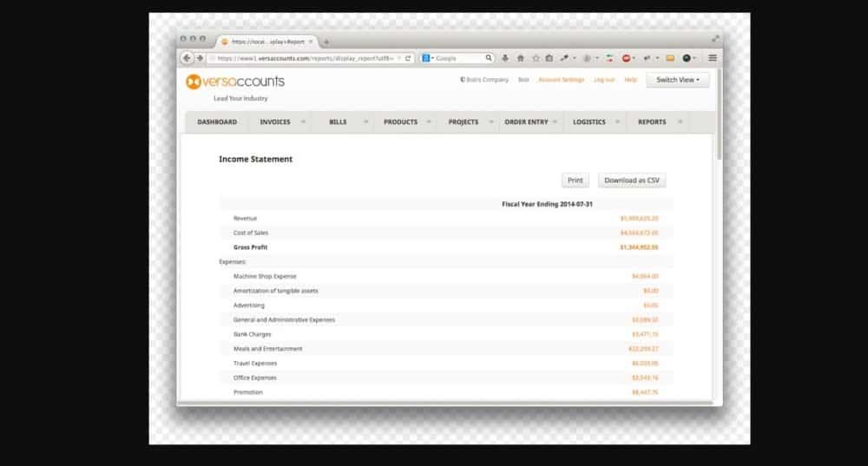Open the Account Settings link
Image resolution: width=868 pixels, height=466 pixels.
(x=561, y=80)
